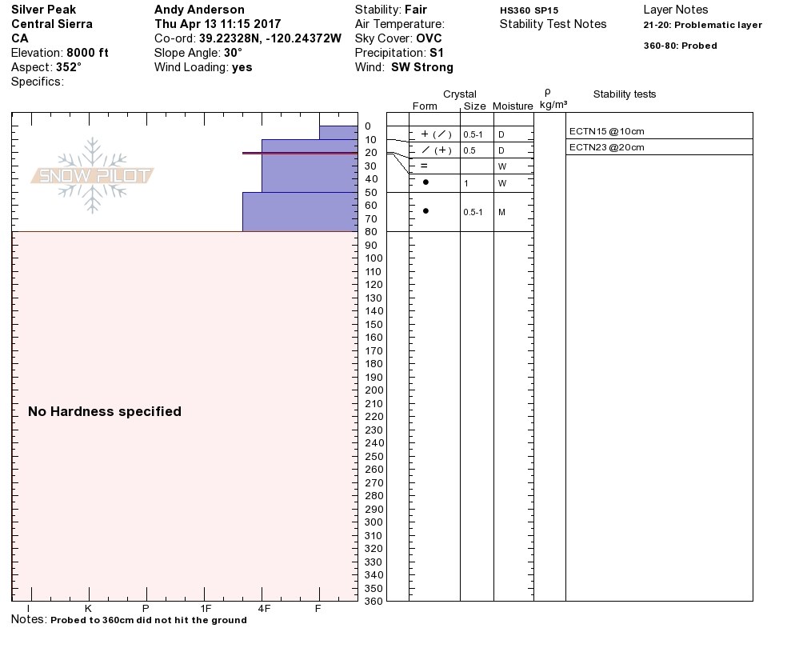Click the round grain dot in the 1 mm layer
Image resolution: width=795 pixels, height=672 pixels.
pos(425,182)
